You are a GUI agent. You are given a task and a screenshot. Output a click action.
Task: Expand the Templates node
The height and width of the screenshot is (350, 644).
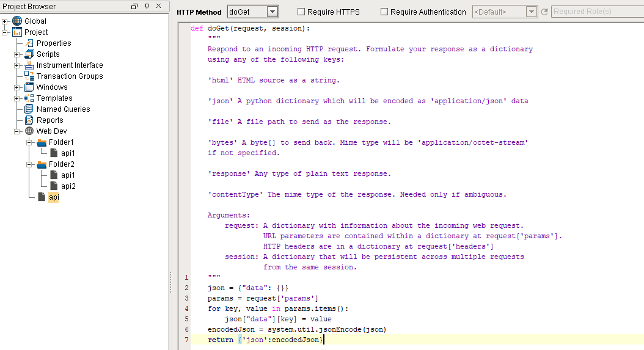(17, 98)
